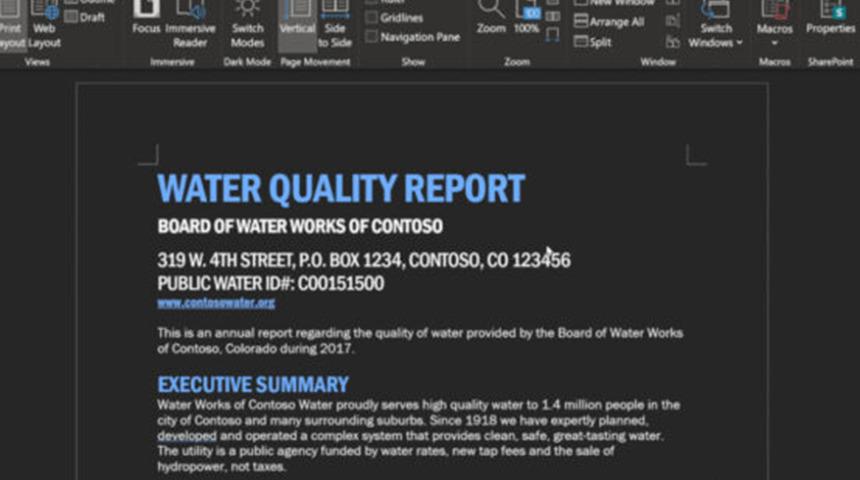The width and height of the screenshot is (860, 480).
Task: Launch Immersive Reader
Action: tap(190, 25)
